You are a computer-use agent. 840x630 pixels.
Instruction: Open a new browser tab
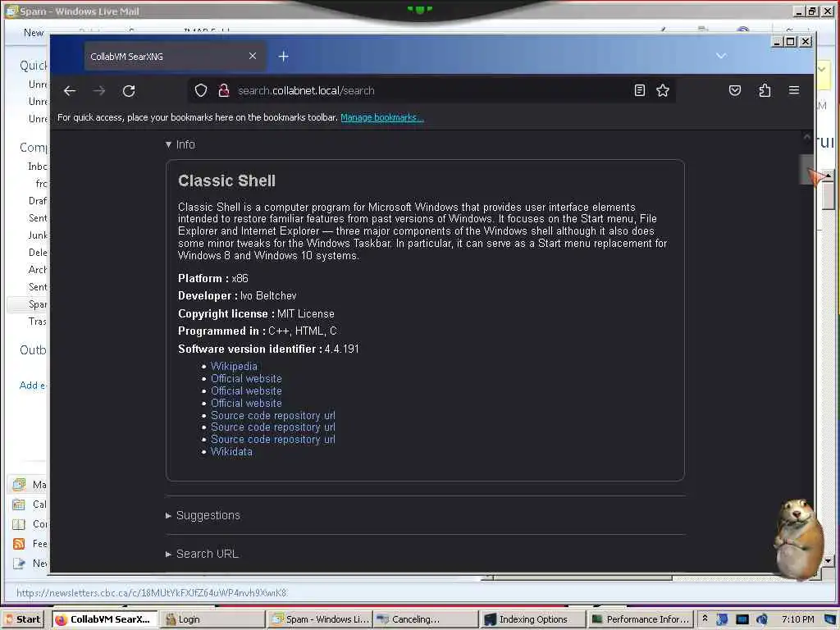pyautogui.click(x=283, y=57)
